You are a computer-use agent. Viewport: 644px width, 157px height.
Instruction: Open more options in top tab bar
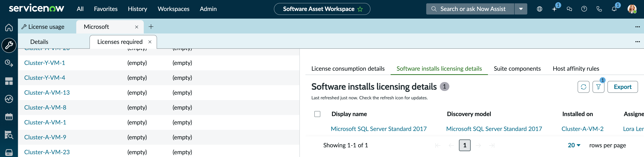point(637,27)
